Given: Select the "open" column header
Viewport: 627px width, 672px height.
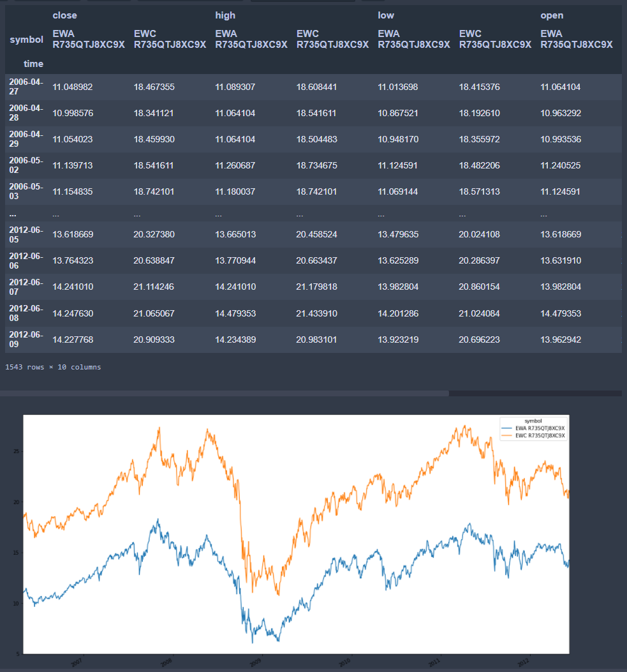Looking at the screenshot, I should [551, 15].
